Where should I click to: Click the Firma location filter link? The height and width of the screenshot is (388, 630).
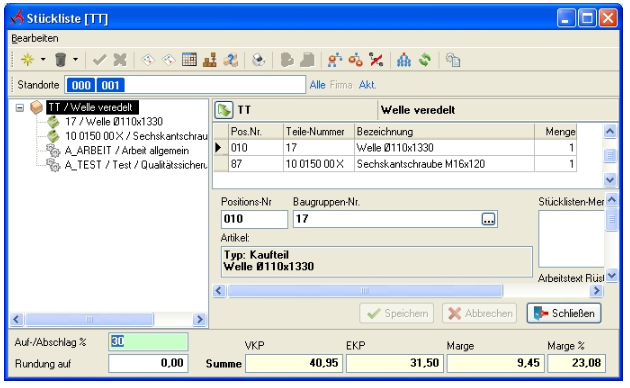[341, 85]
